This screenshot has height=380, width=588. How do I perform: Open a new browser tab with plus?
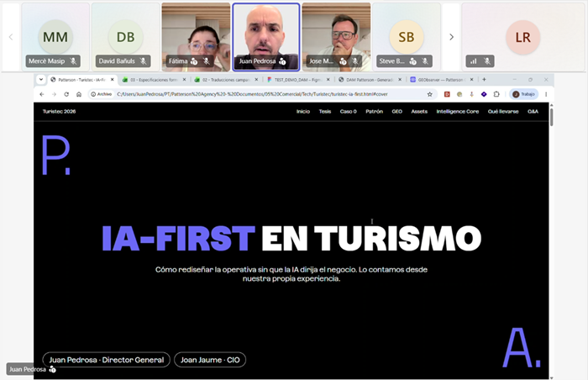coord(484,79)
